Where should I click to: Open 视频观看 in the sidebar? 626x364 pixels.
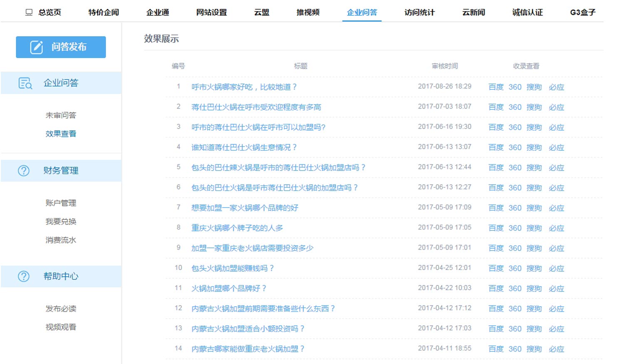point(61,327)
